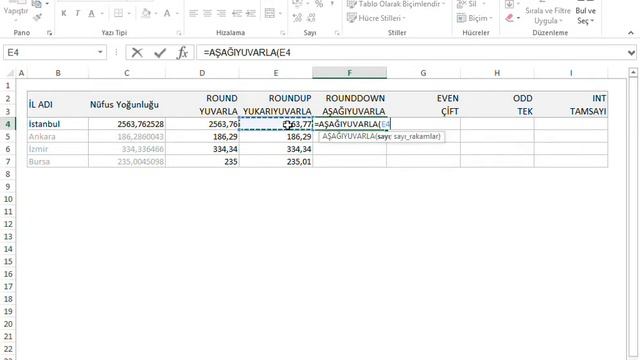Expand the Name Box dropdown arrow
This screenshot has height=360, width=640.
(x=100, y=52)
